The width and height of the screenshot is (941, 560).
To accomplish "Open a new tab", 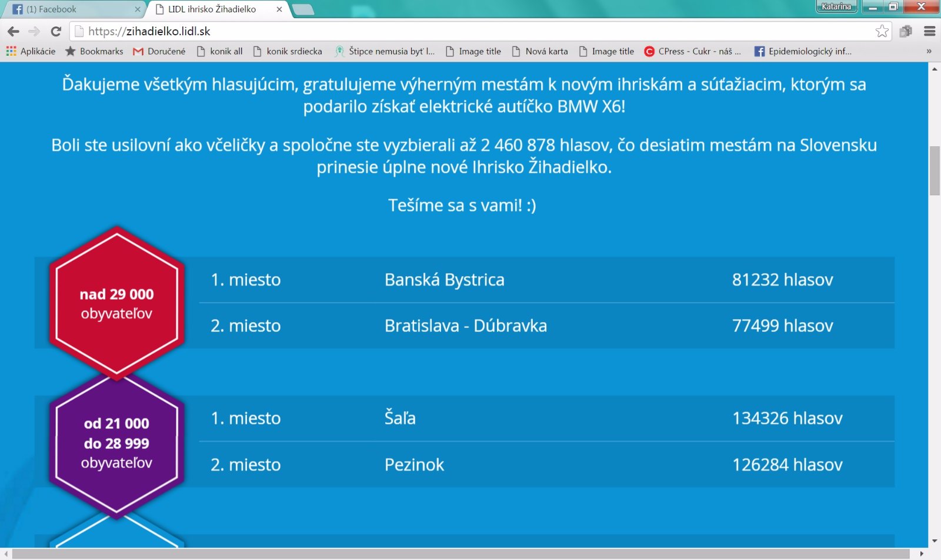I will point(302,9).
